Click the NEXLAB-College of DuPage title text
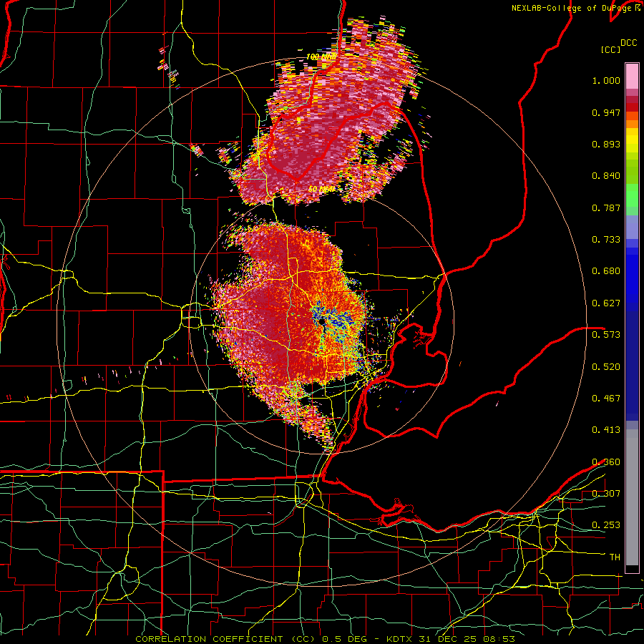Image resolution: width=644 pixels, height=644 pixels. pyautogui.click(x=572, y=8)
